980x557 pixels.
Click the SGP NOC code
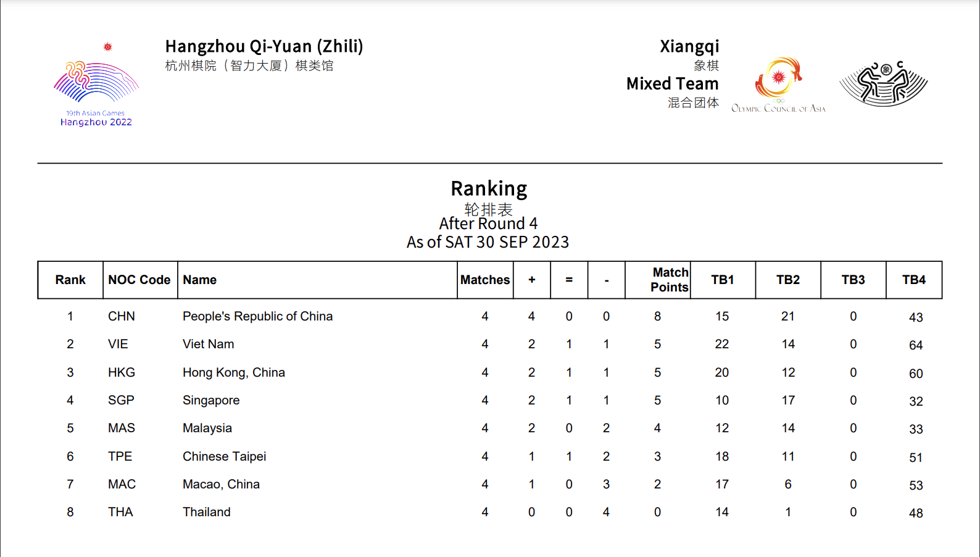point(121,400)
